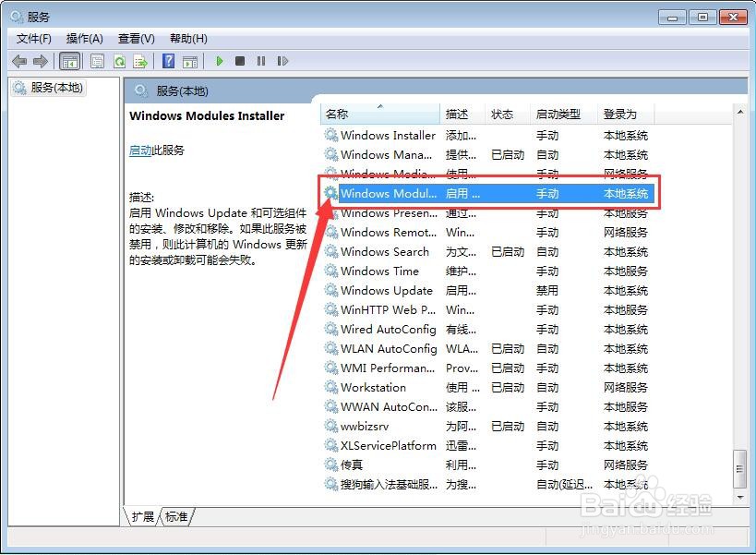This screenshot has width=756, height=555.
Task: Select the WinHTTP Web P... service row
Action: point(487,309)
